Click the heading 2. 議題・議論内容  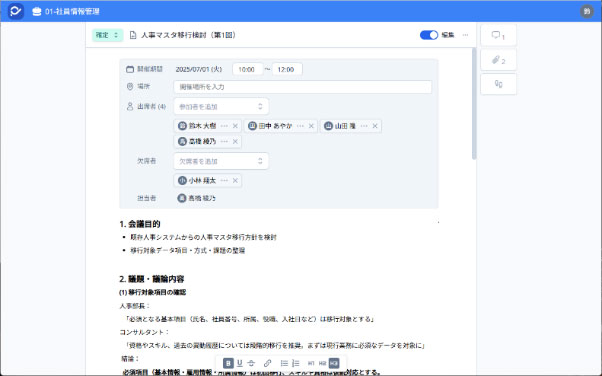pyautogui.click(x=152, y=279)
